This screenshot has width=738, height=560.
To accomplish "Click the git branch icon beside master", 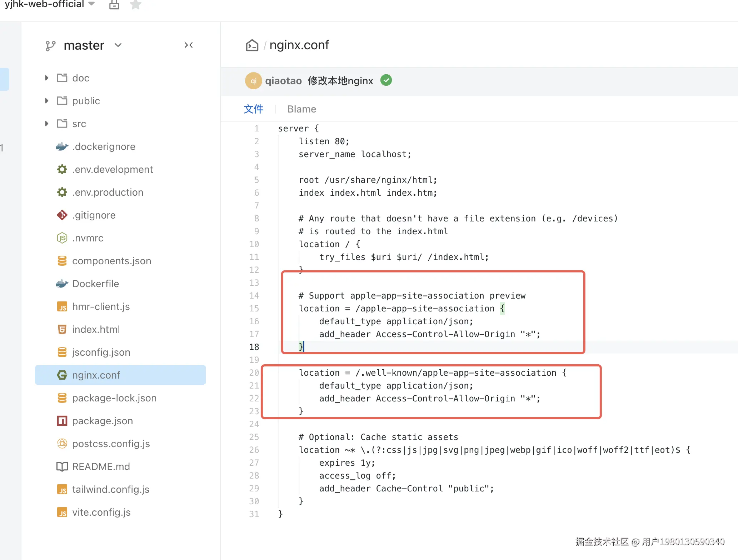I will point(50,45).
